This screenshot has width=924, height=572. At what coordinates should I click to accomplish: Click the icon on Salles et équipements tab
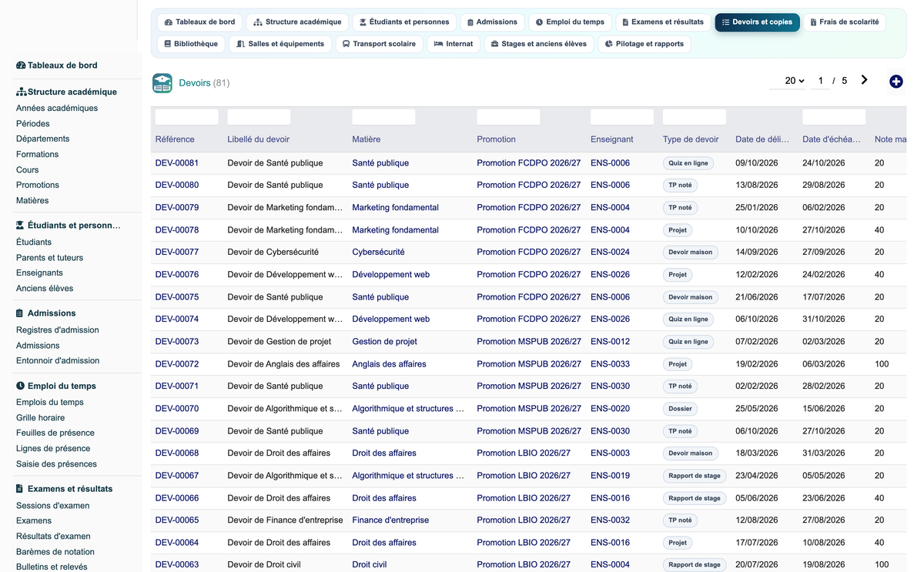click(241, 44)
